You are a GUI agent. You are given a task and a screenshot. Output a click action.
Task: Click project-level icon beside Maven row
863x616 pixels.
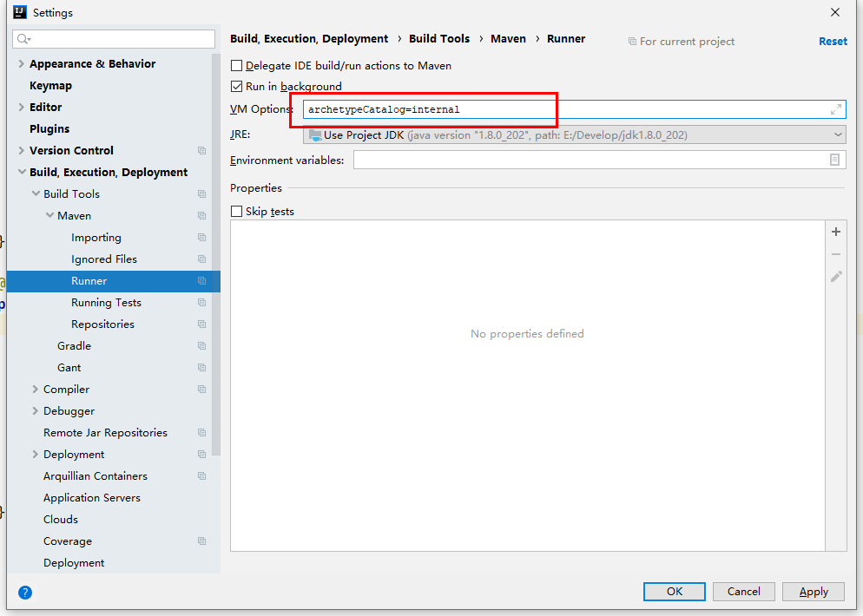point(202,215)
